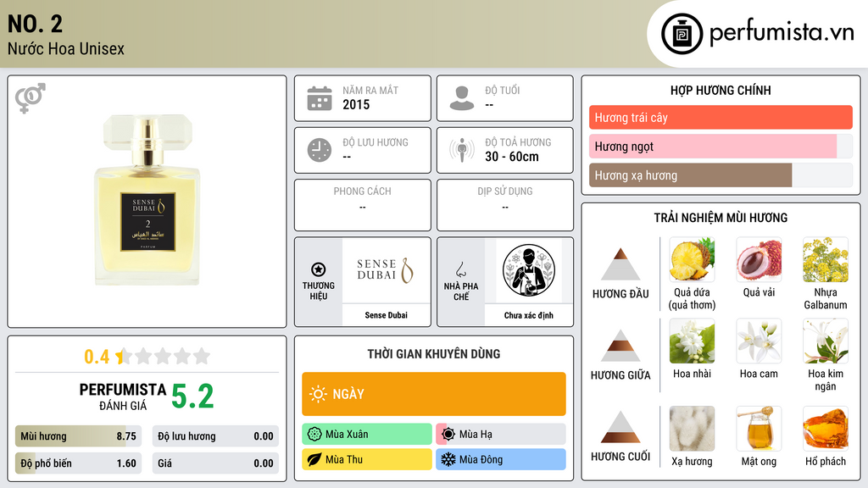Click the Hợp hương chính heading
The width and height of the screenshot is (868, 488).
point(721,90)
